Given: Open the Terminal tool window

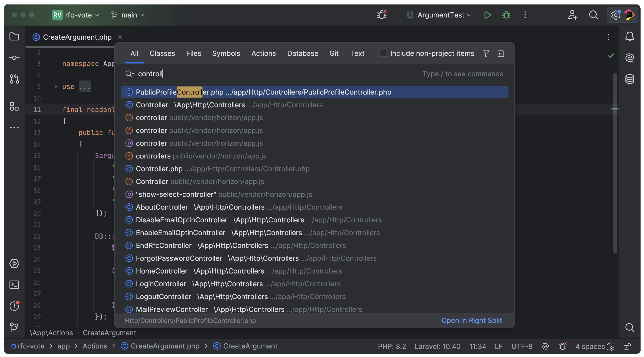Looking at the screenshot, I should [14, 285].
